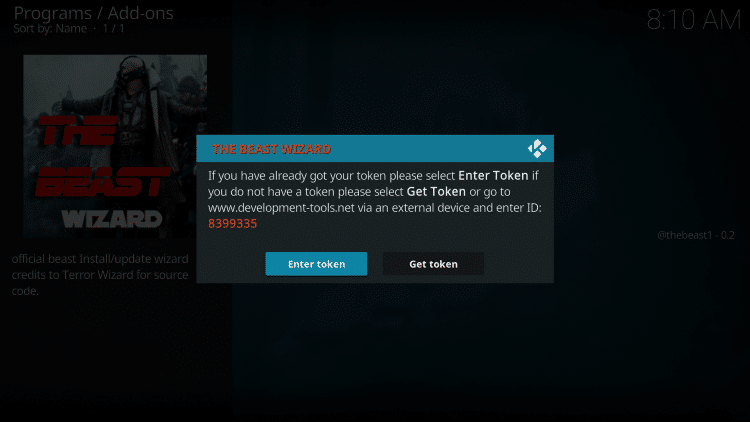
Task: Select the Enter token button
Action: (316, 264)
